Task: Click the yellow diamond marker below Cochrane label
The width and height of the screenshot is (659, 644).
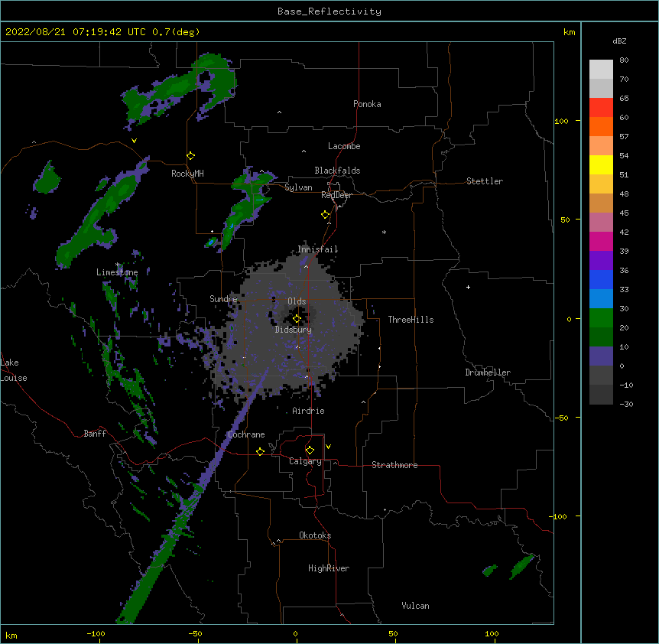Action: click(x=260, y=451)
